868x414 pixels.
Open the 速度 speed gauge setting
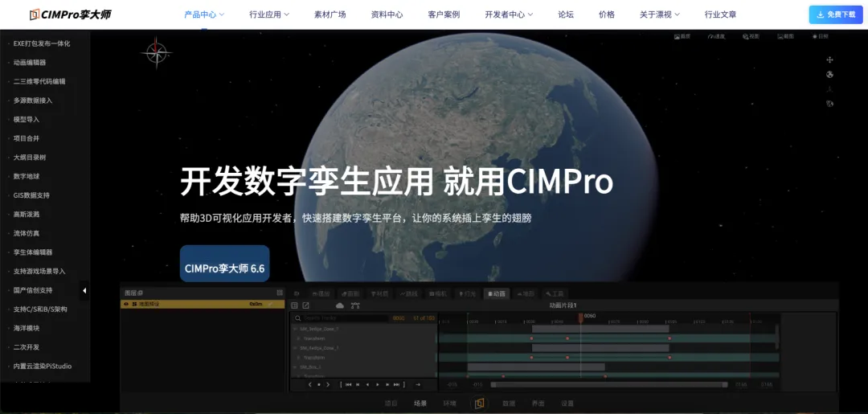(716, 36)
